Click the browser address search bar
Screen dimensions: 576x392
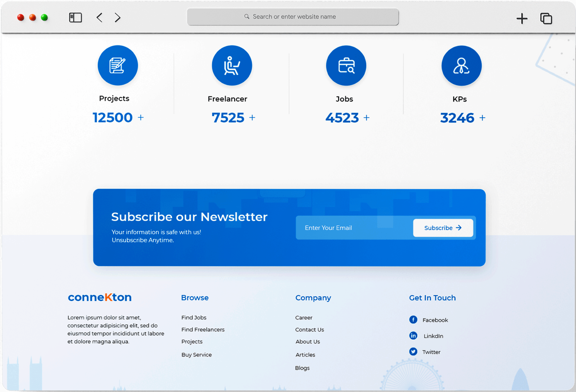(x=293, y=17)
